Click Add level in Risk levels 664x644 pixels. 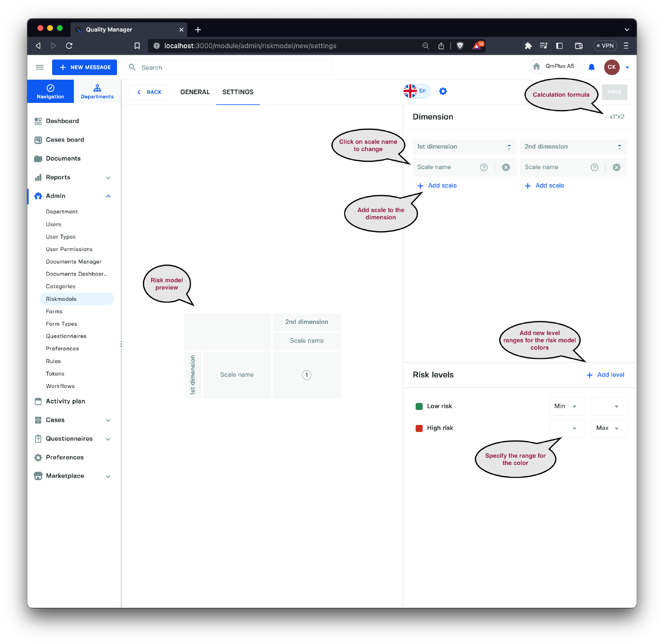coord(605,375)
